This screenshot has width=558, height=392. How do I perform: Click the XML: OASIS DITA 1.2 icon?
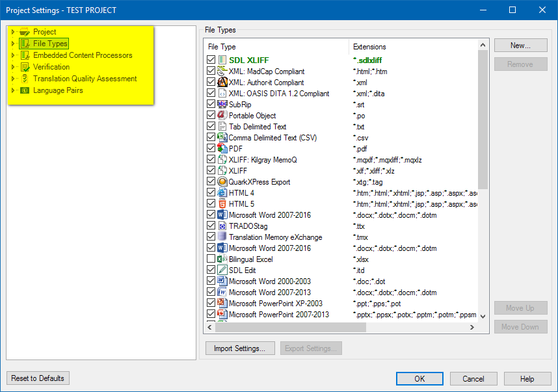point(222,93)
